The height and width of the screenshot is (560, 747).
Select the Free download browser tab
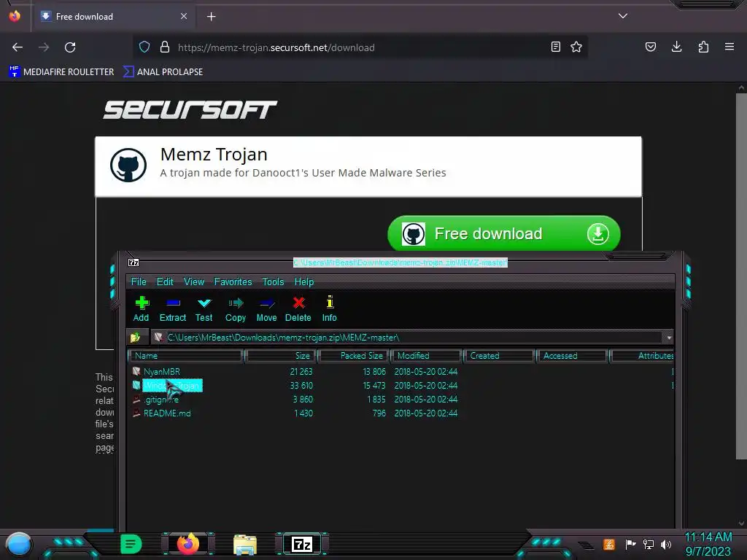113,17
